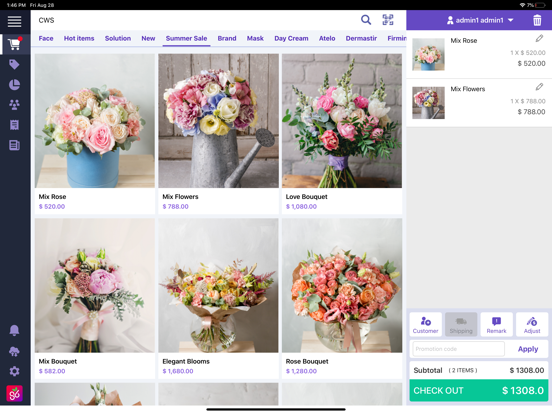The width and height of the screenshot is (552, 414).
Task: Select the Day Cream category tab
Action: 291,38
